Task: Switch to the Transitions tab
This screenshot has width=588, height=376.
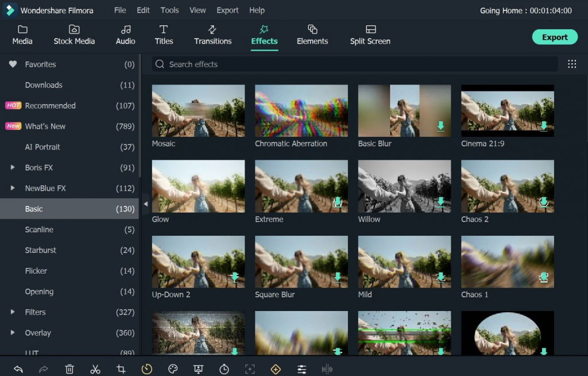Action: (212, 35)
